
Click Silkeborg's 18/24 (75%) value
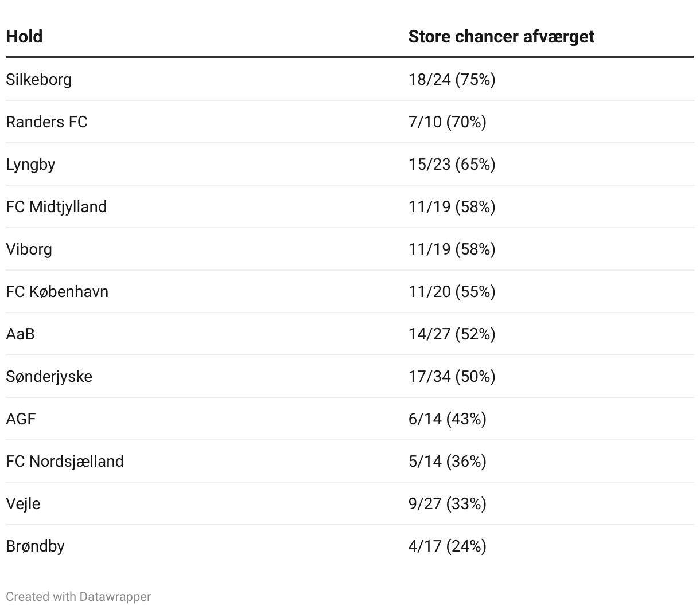[x=452, y=79]
